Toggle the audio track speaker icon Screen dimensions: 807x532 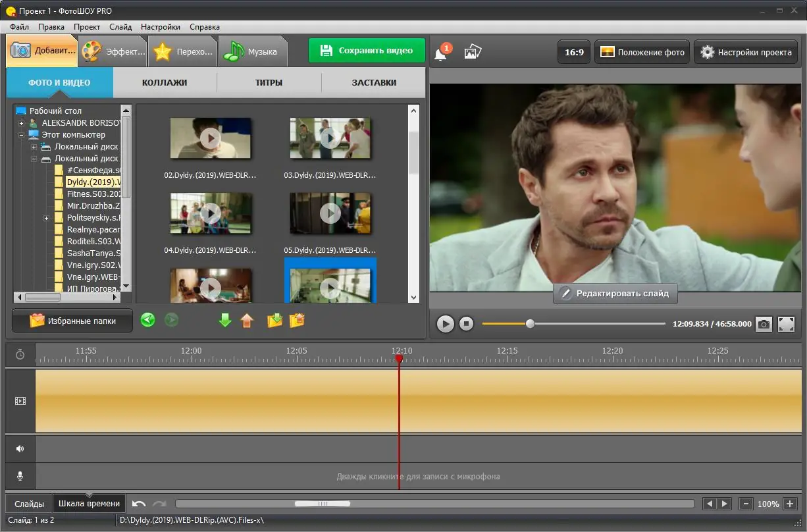[x=20, y=448]
